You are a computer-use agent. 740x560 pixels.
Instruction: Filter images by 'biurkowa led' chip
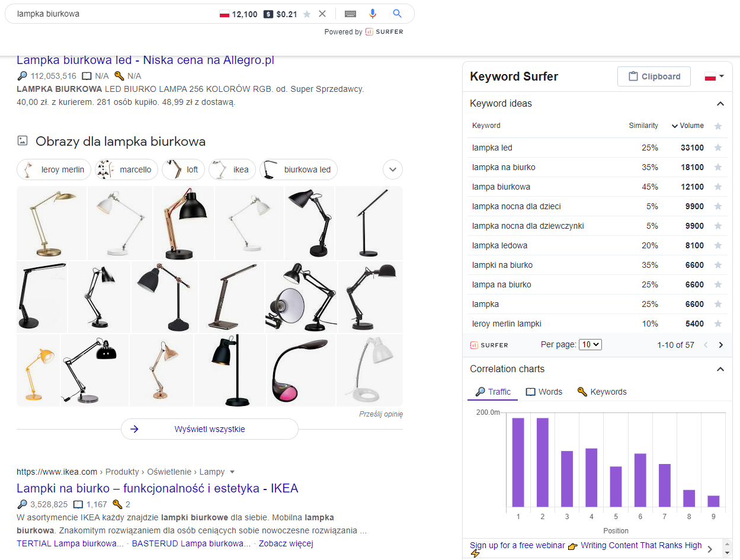(299, 169)
